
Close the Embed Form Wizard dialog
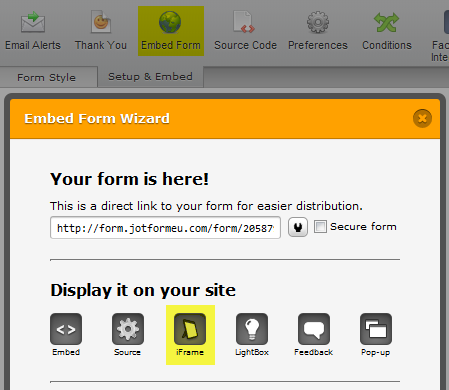coord(422,118)
